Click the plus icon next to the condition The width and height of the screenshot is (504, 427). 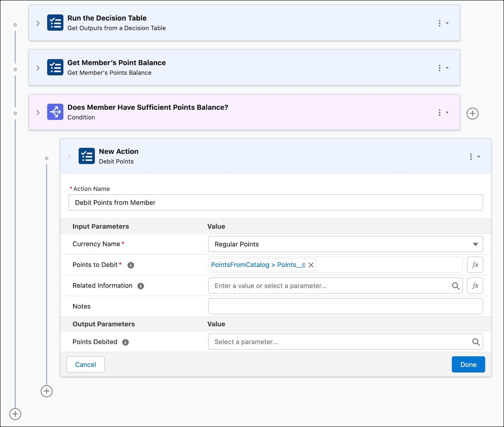click(473, 113)
